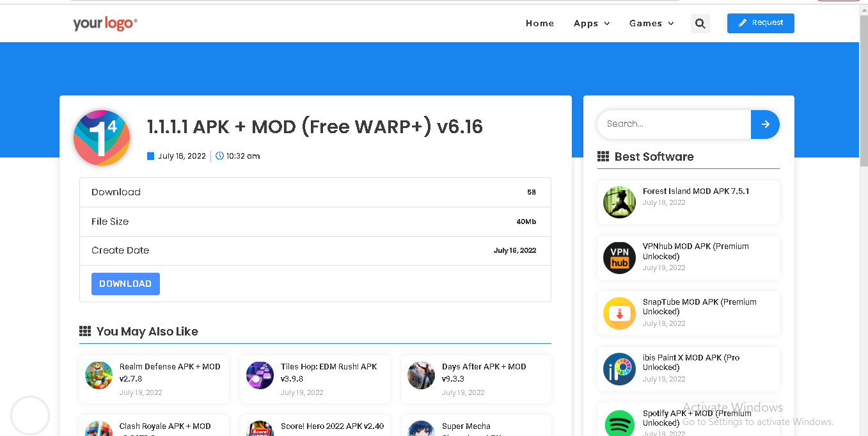Click the 10:32 am post time
Image resolution: width=868 pixels, height=436 pixels.
pos(243,156)
